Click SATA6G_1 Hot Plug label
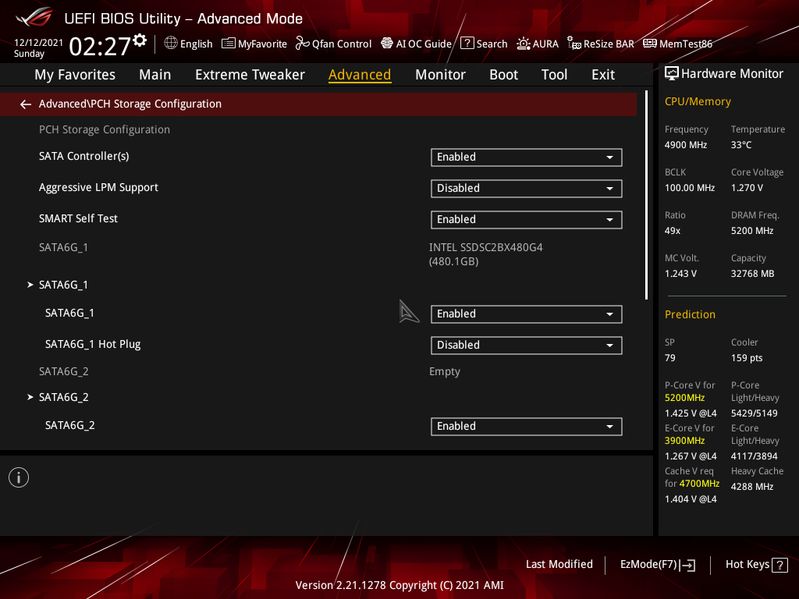The image size is (799, 599). coord(93,344)
